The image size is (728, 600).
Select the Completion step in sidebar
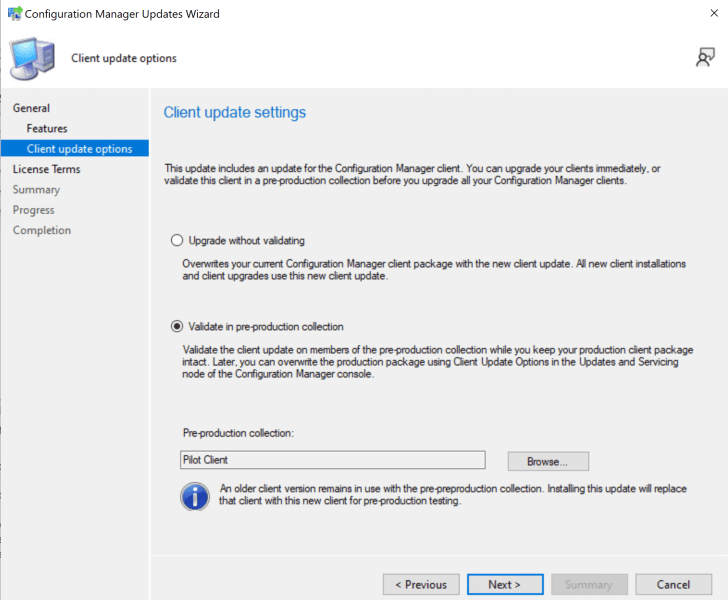pyautogui.click(x=42, y=230)
